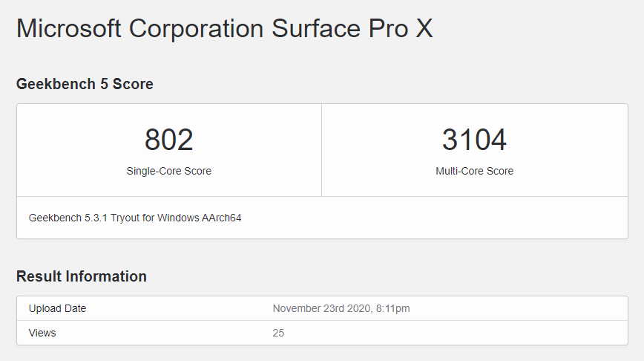Viewport: 644px width, 361px height.
Task: Click the Single-Core Score label
Action: click(x=169, y=171)
